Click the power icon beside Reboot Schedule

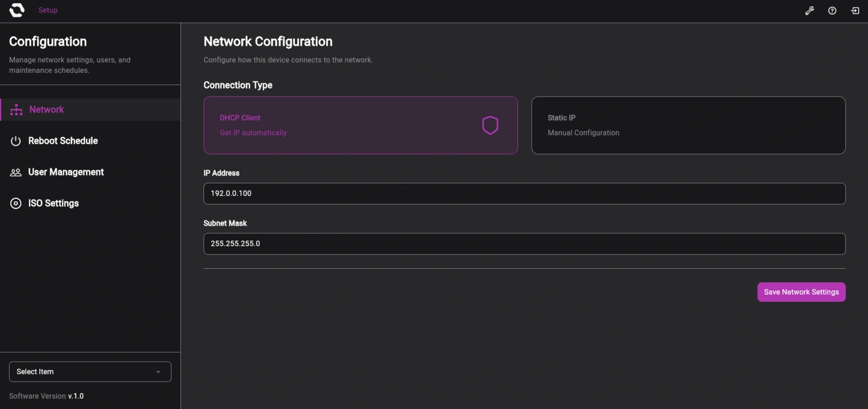pos(15,140)
